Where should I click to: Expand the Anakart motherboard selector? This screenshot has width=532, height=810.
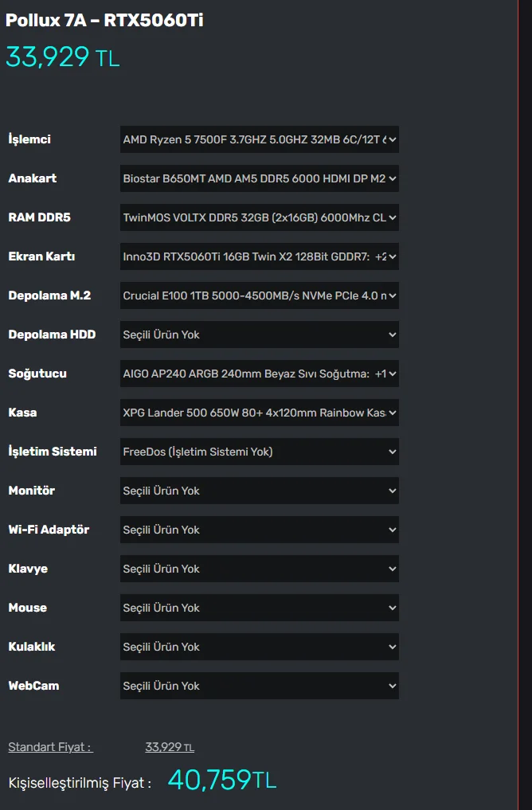coord(259,178)
